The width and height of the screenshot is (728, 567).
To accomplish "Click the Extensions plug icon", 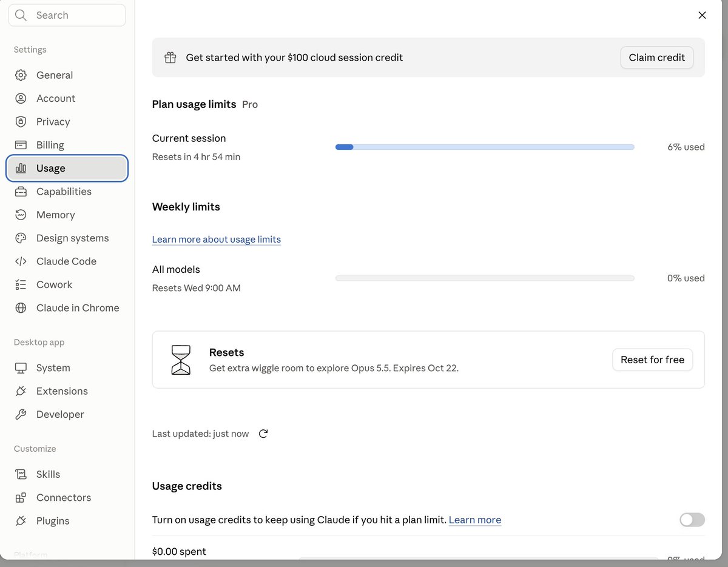I will click(x=21, y=391).
